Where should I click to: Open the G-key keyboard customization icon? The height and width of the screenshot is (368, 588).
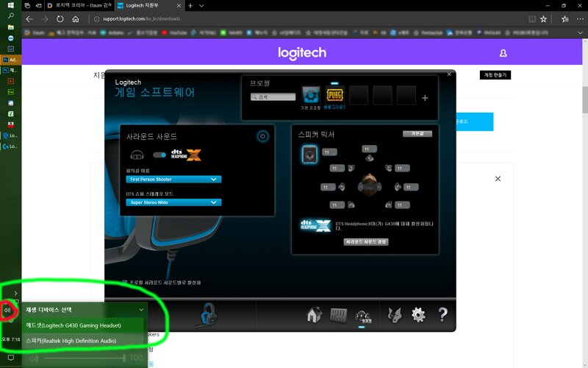tap(338, 315)
